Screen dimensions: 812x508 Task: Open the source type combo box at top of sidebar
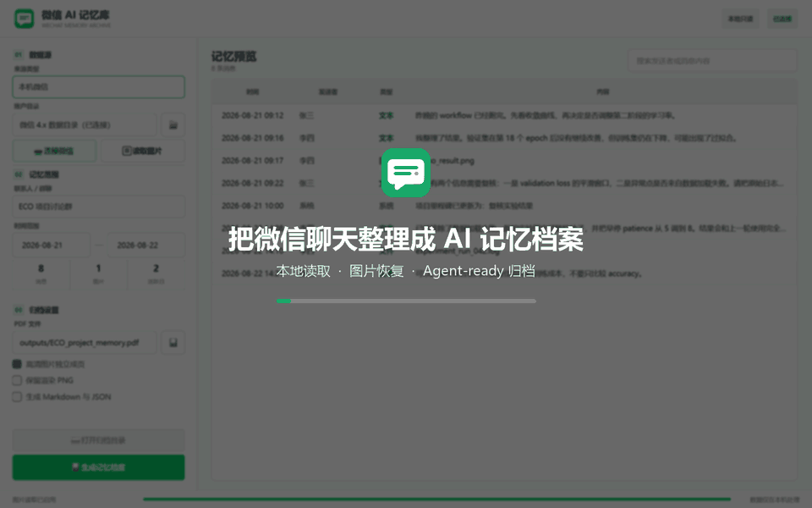98,87
